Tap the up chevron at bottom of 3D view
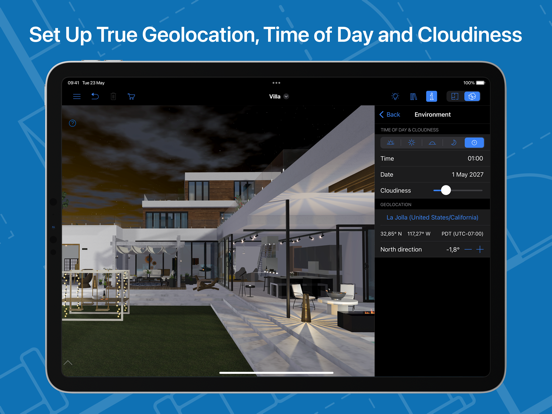Image resolution: width=552 pixels, height=414 pixels. pos(68,363)
